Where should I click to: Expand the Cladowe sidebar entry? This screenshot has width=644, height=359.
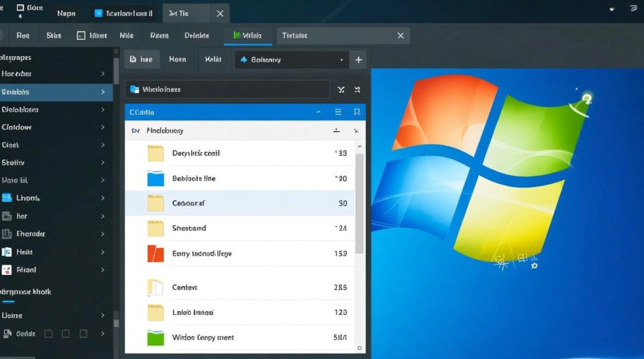click(x=102, y=127)
